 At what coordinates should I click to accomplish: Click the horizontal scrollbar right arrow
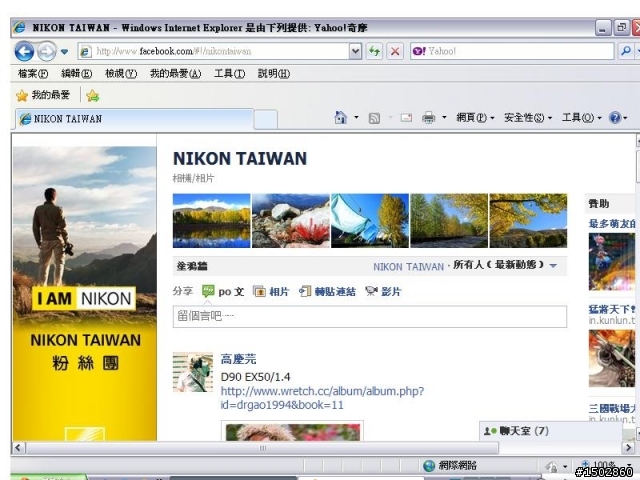coord(628,448)
